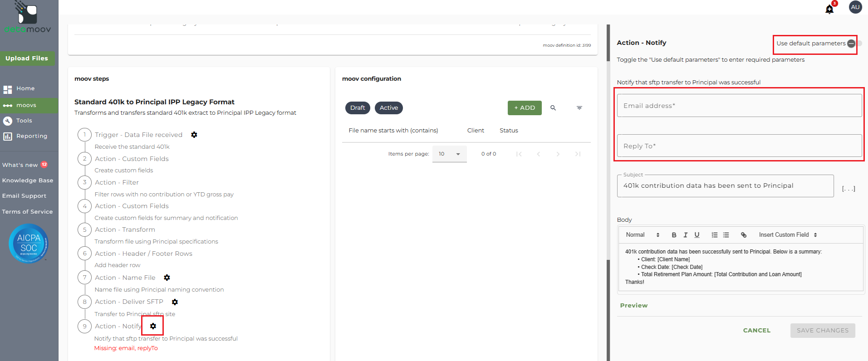Sort by Status column header
This screenshot has height=361, width=868.
click(509, 131)
